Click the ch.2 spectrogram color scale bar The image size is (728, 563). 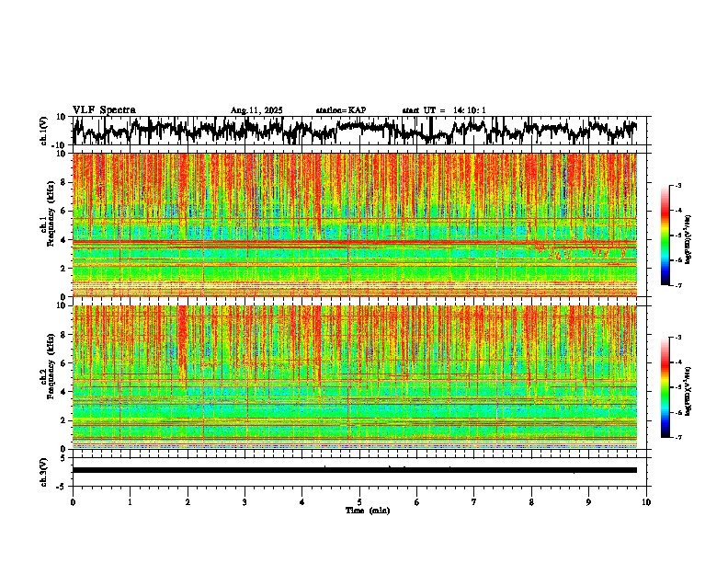665,387
